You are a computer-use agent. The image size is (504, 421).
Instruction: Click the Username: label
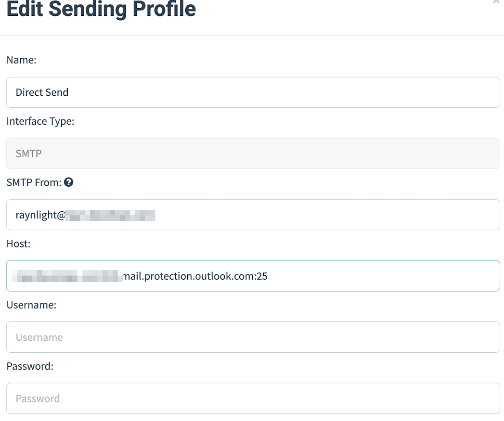[31, 305]
